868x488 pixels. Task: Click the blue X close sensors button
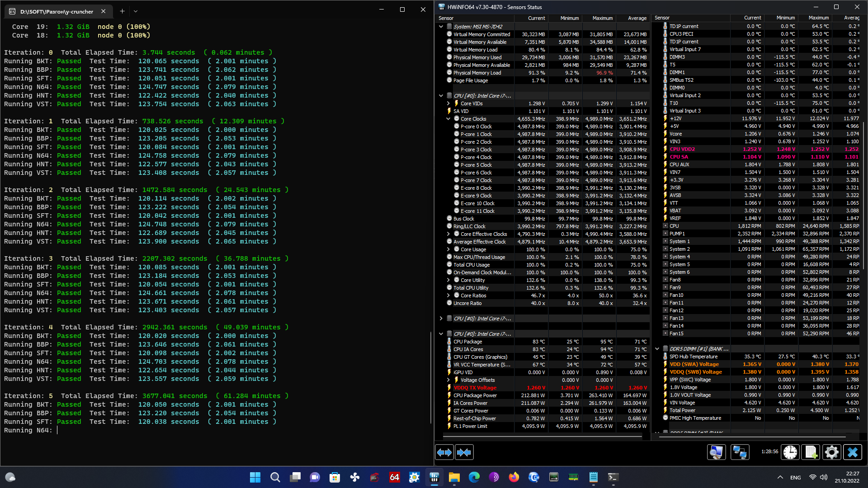point(853,452)
